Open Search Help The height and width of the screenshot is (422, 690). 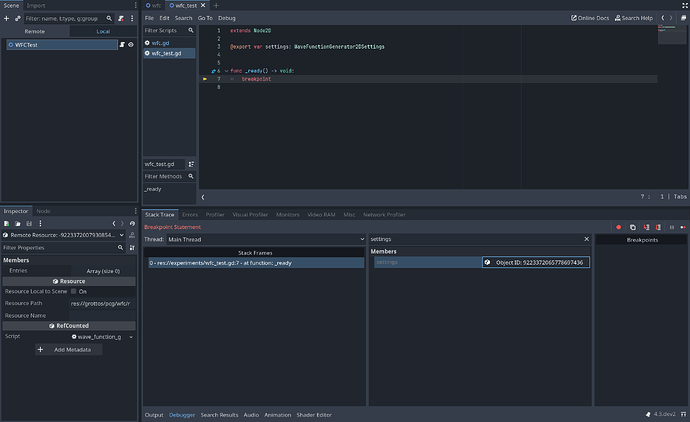point(634,18)
